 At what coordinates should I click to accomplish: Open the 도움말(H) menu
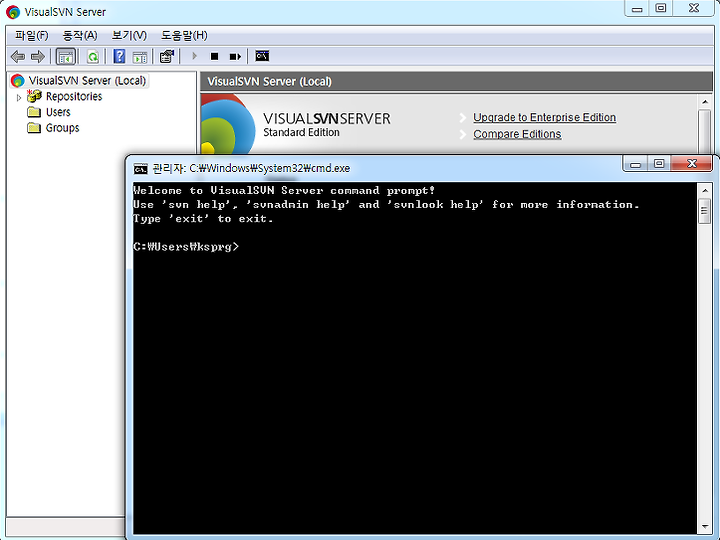184,35
